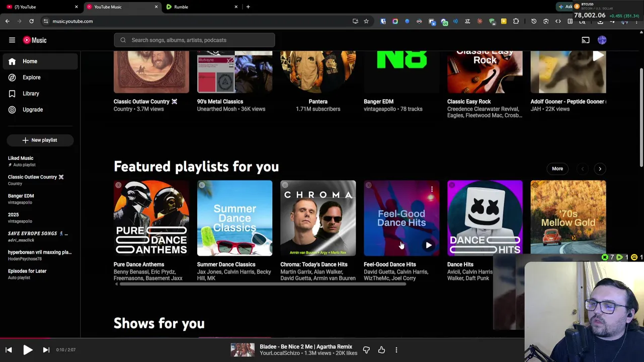Skip to previous track
This screenshot has width=644, height=362.
pos(9,350)
